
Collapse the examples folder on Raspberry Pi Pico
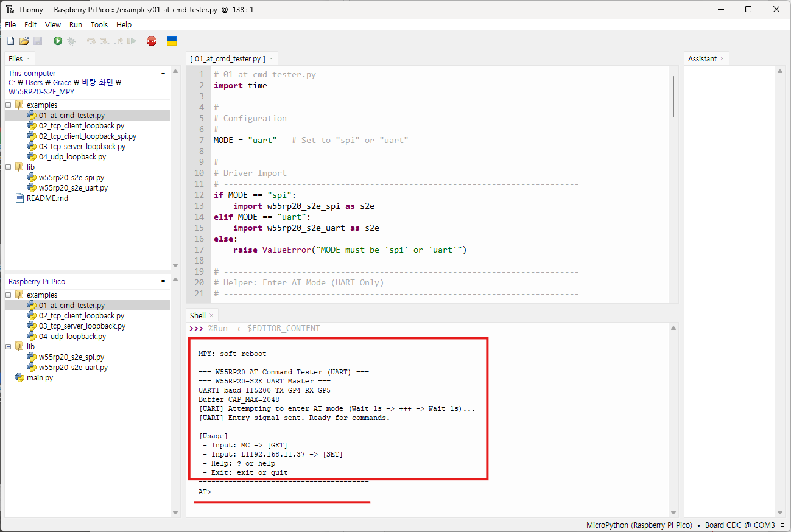click(x=9, y=295)
